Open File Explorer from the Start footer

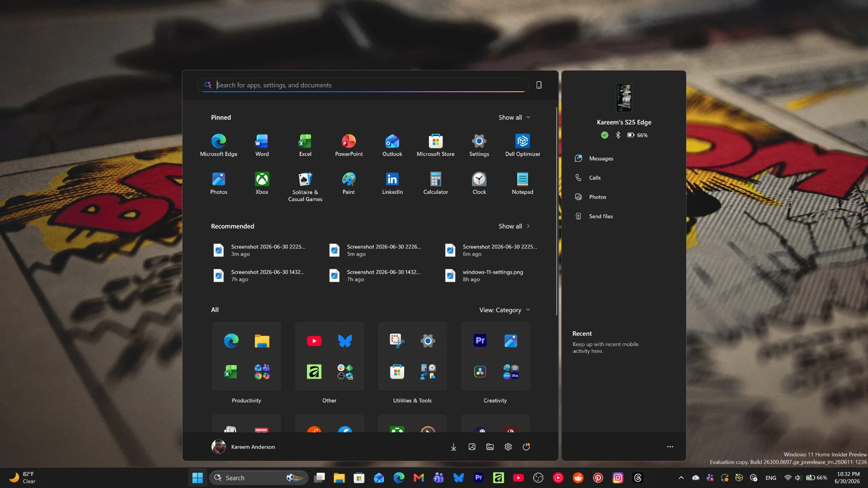[x=490, y=447]
